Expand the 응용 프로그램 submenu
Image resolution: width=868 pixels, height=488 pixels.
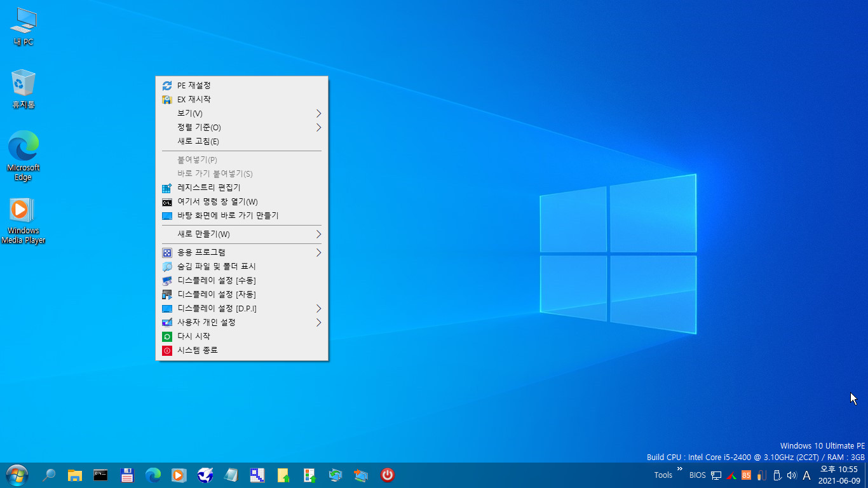tap(241, 252)
